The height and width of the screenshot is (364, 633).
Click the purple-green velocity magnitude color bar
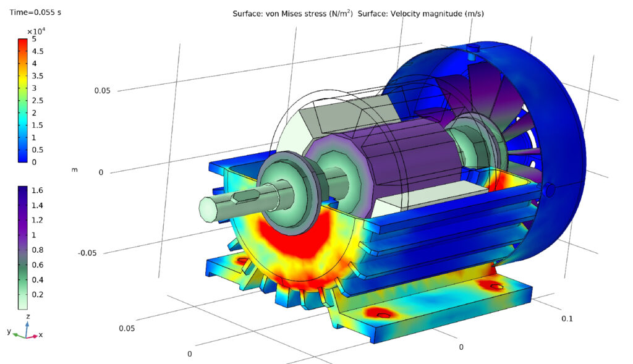(x=23, y=248)
